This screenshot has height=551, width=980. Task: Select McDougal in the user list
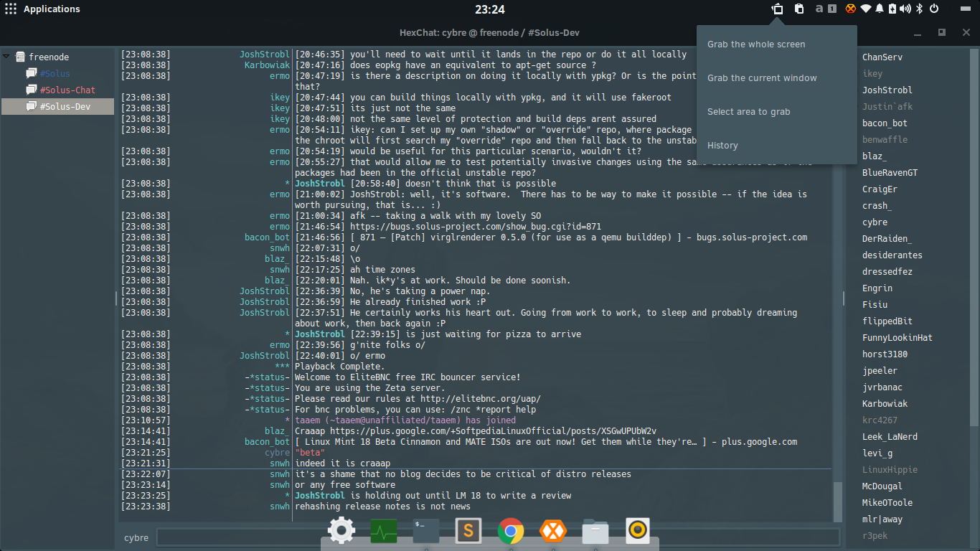click(x=882, y=486)
